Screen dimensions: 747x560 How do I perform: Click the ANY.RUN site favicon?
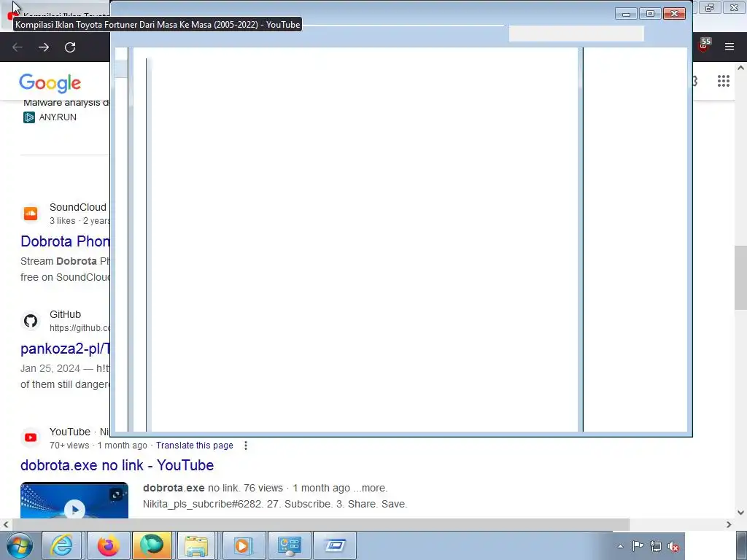[29, 117]
